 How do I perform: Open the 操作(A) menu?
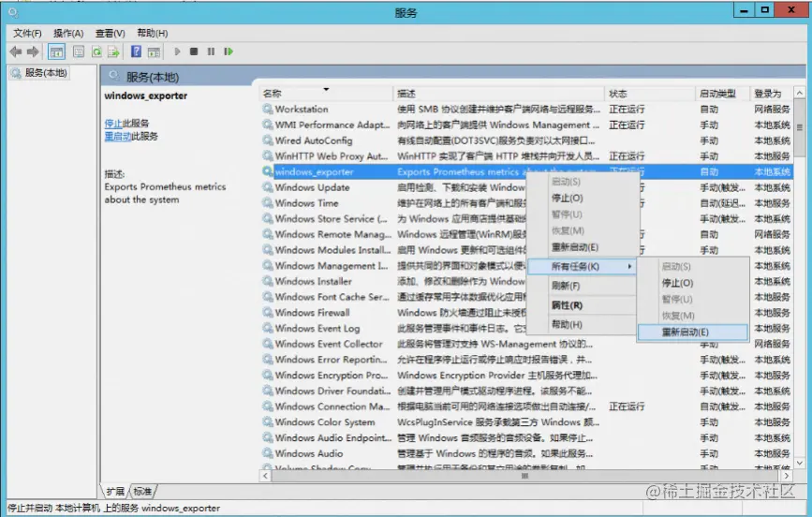[68, 33]
